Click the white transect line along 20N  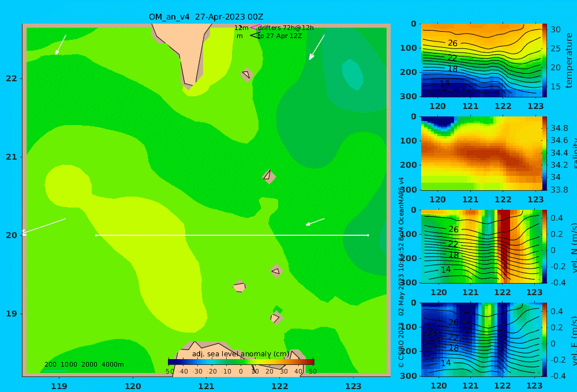[x=232, y=235]
